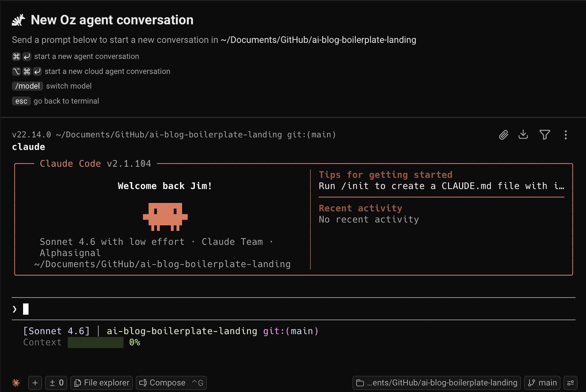
Task: Open the Compose input button
Action: (x=171, y=383)
